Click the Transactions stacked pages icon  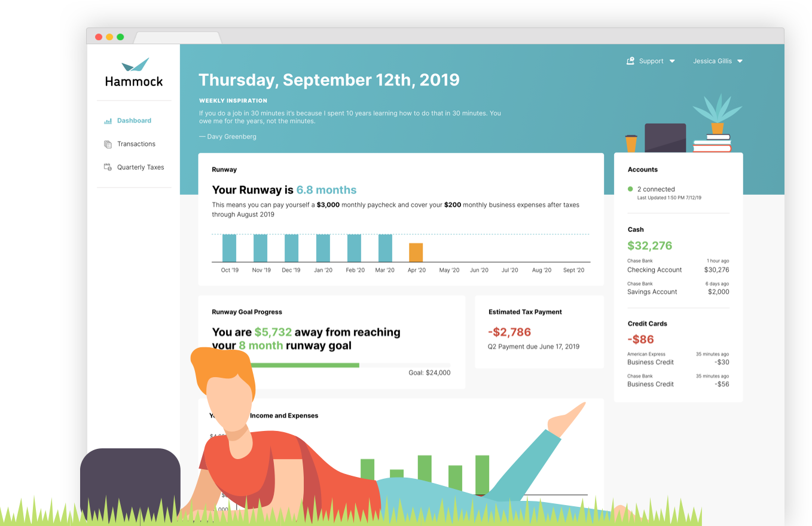click(108, 144)
